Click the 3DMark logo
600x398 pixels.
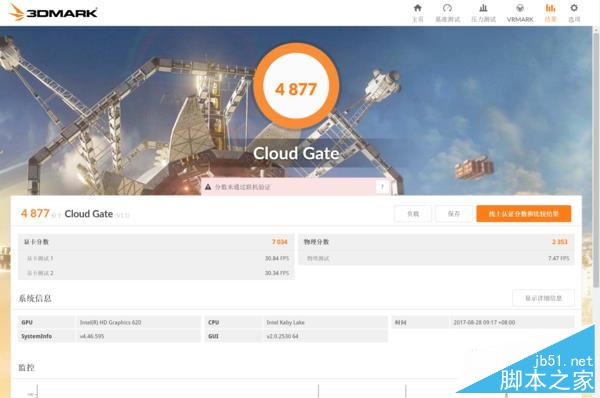click(x=53, y=12)
